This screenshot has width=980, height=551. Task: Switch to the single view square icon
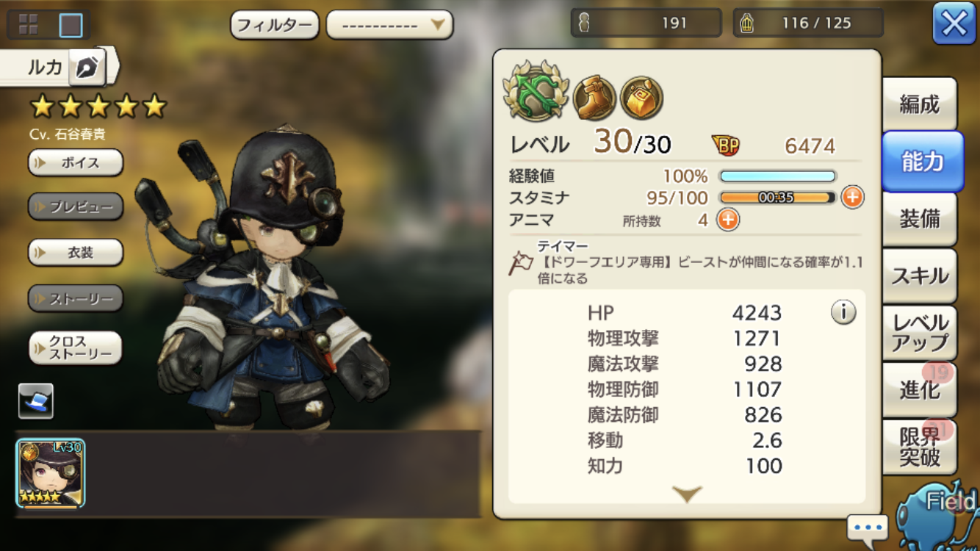71,25
